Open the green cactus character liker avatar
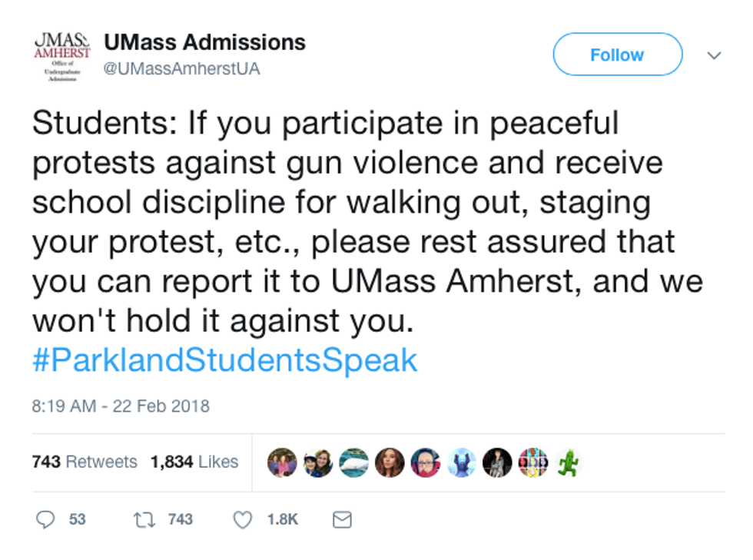Screen dimensions: 753x560 [x=569, y=462]
